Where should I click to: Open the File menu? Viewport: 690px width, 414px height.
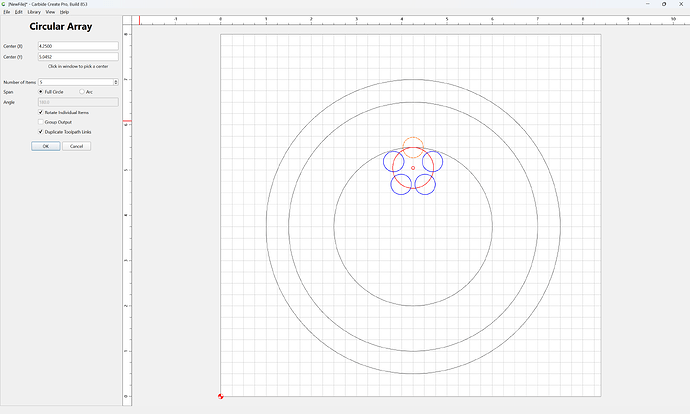coord(7,12)
